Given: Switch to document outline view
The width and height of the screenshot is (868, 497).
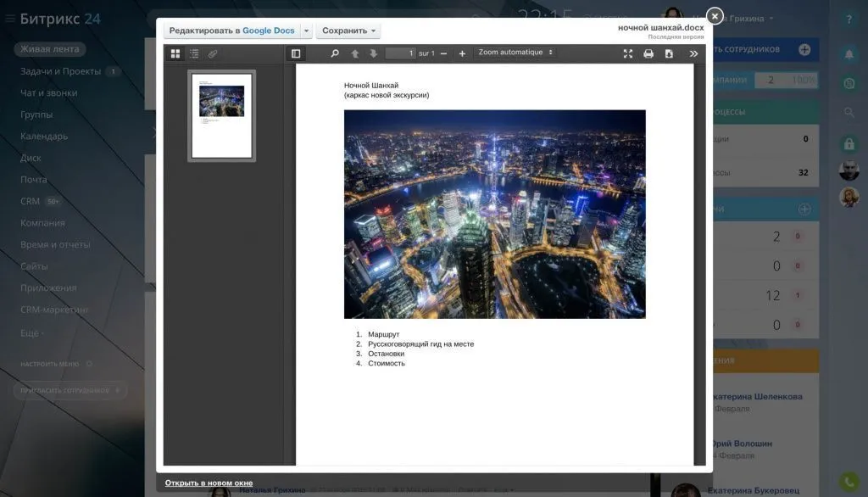Looking at the screenshot, I should point(194,53).
